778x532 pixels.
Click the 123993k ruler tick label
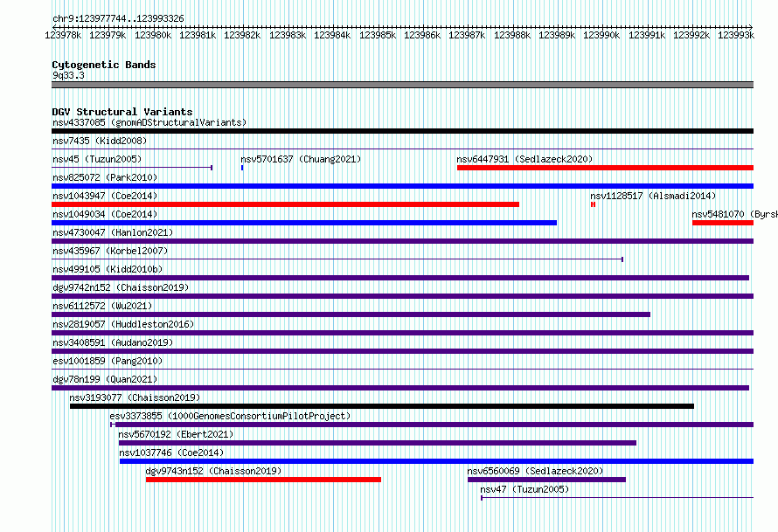tap(736, 35)
